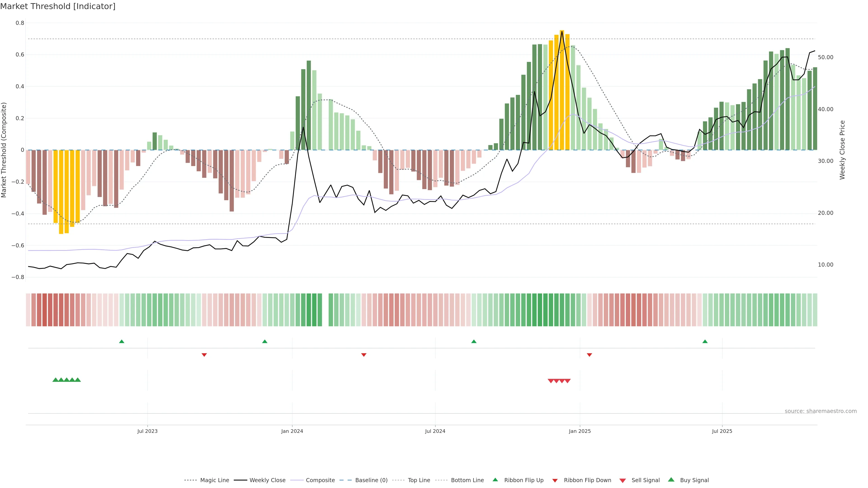Click the Ribbon Flip Down legend triangle icon
Viewport: 868px width, 488px height.
(x=555, y=481)
